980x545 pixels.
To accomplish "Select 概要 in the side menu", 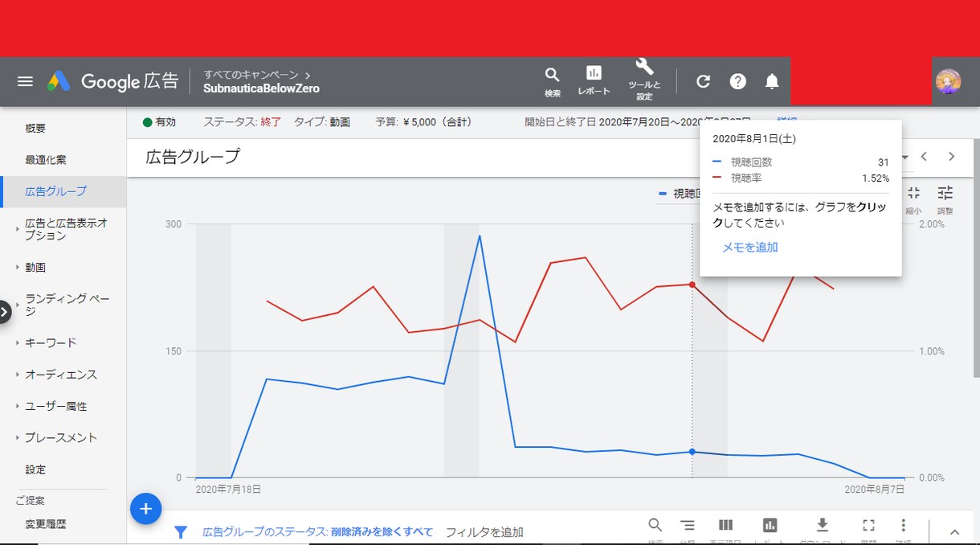I will click(35, 129).
